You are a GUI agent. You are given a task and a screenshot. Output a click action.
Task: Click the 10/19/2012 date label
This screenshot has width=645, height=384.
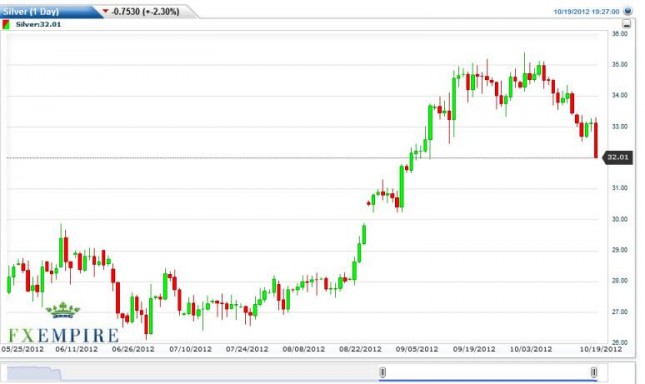point(601,349)
